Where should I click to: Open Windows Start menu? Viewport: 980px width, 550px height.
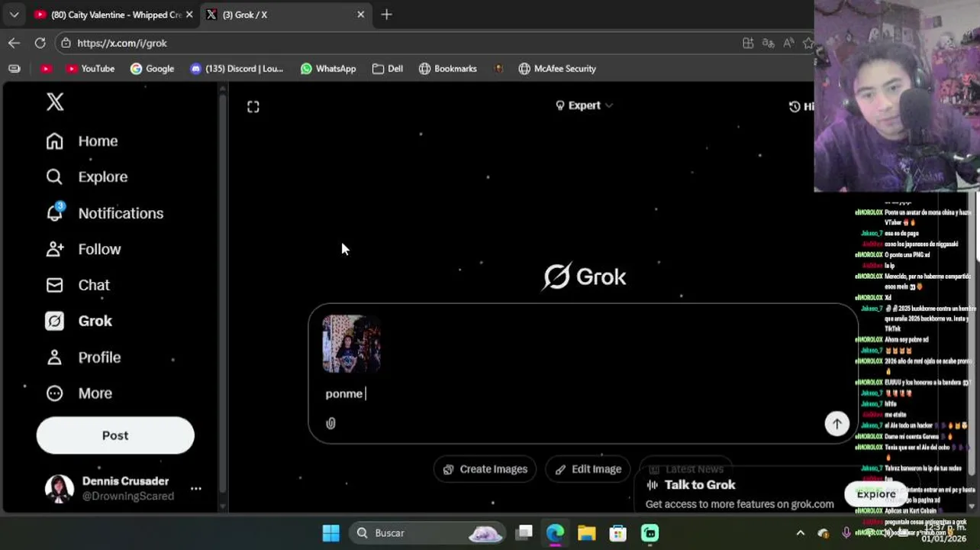point(330,533)
